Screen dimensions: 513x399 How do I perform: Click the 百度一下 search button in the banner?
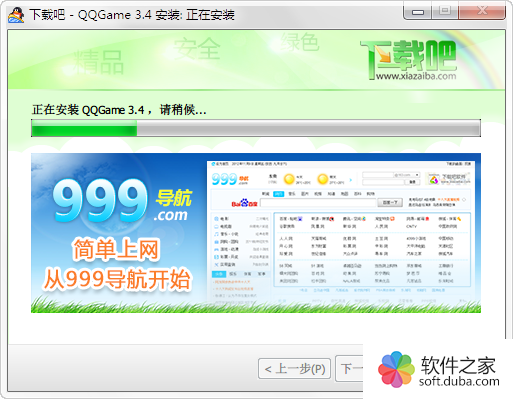click(390, 202)
